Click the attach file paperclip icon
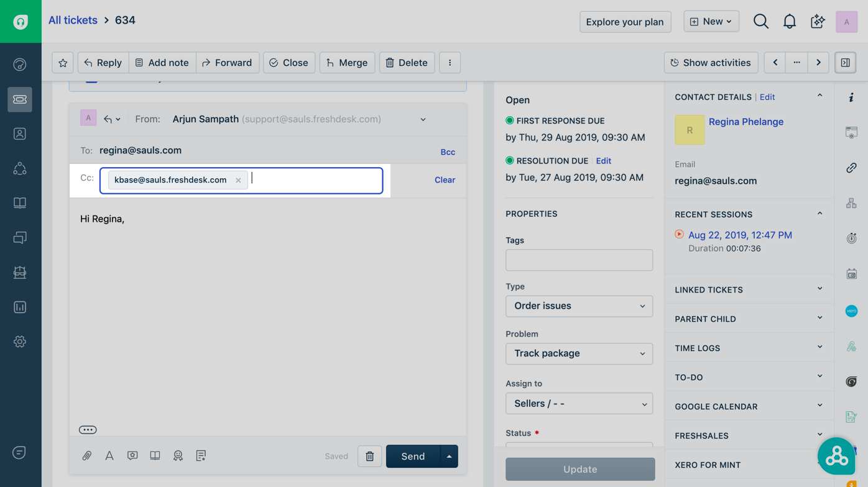 pyautogui.click(x=87, y=456)
